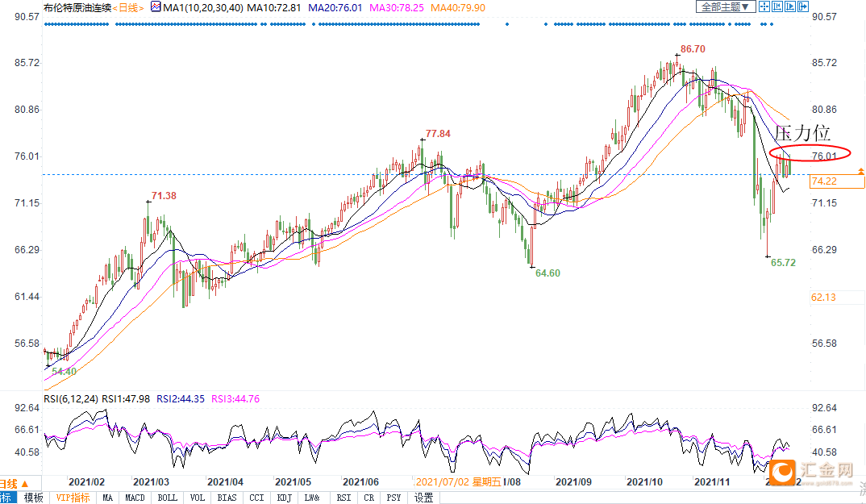Click the MA10:72.81 value

click(274, 8)
